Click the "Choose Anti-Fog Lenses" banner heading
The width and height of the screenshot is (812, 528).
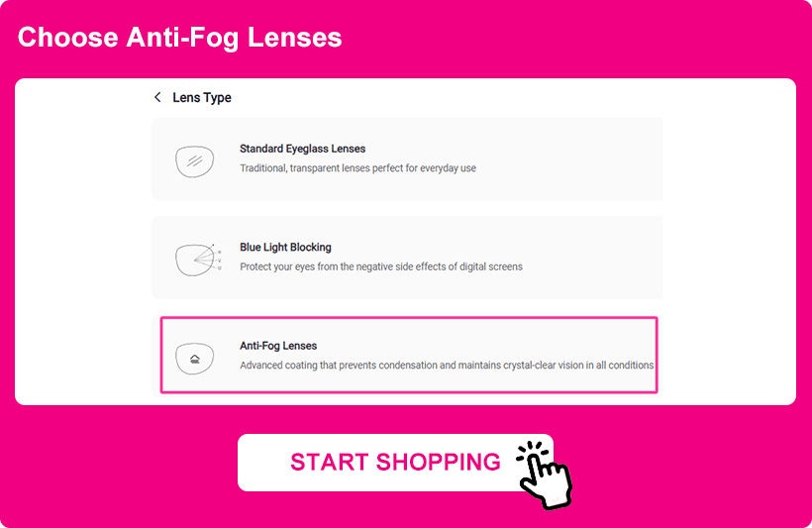179,38
